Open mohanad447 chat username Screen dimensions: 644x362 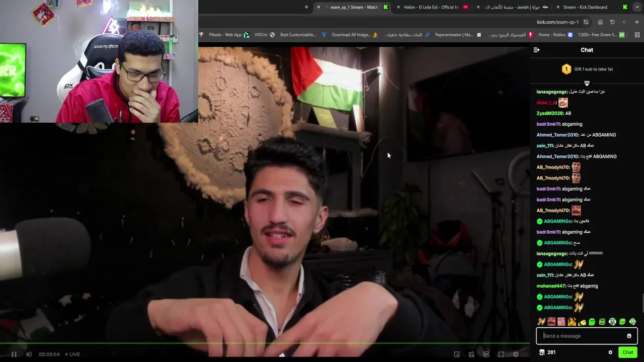point(551,286)
